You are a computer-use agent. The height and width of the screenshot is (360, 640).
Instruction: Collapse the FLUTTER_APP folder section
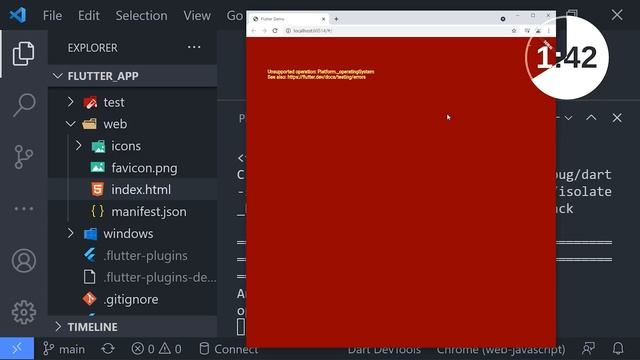point(133,76)
